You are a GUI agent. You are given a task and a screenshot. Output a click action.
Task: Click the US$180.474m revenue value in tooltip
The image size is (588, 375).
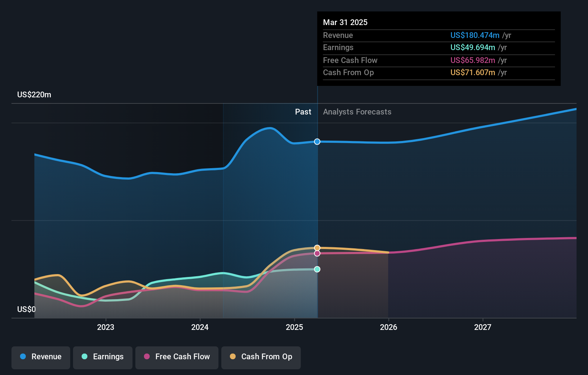475,35
